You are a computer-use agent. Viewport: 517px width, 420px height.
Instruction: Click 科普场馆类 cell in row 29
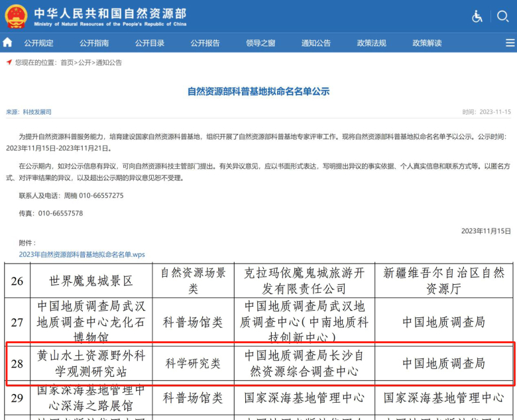pos(194,399)
